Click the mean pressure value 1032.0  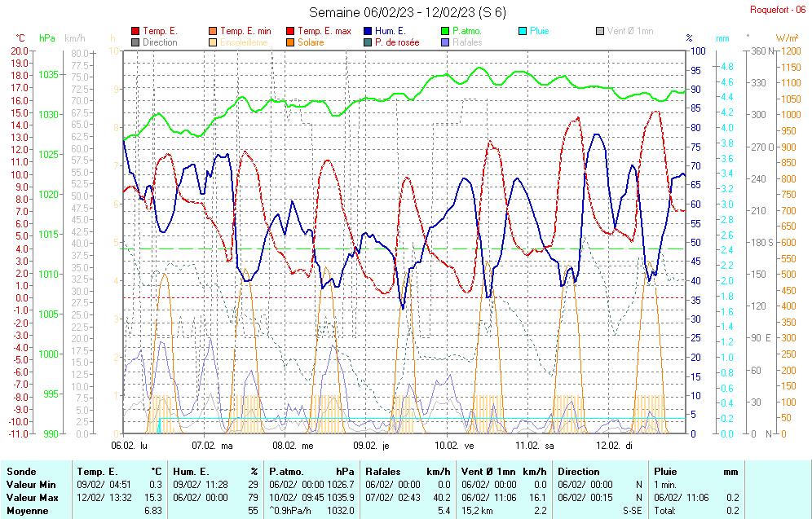pyautogui.click(x=341, y=510)
